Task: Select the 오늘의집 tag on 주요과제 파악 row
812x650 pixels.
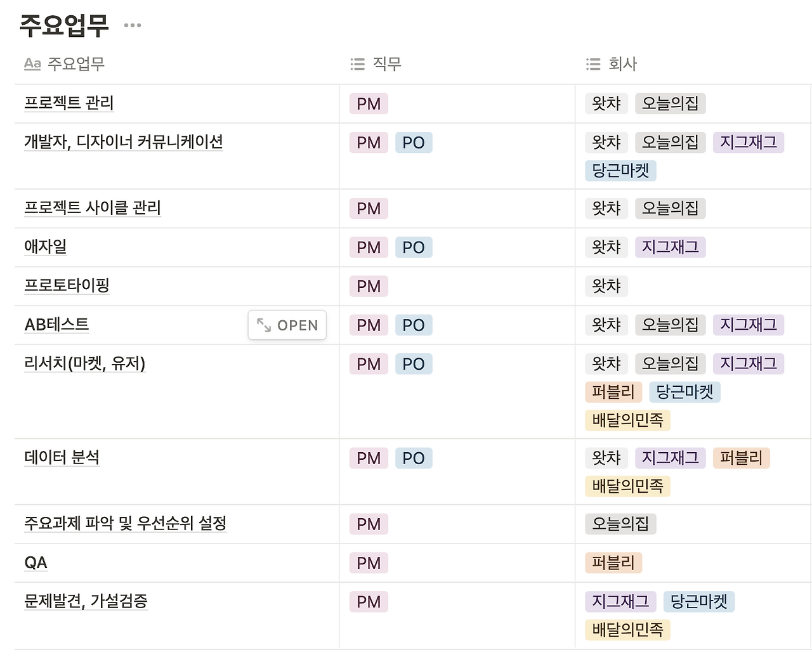Action: pos(620,524)
